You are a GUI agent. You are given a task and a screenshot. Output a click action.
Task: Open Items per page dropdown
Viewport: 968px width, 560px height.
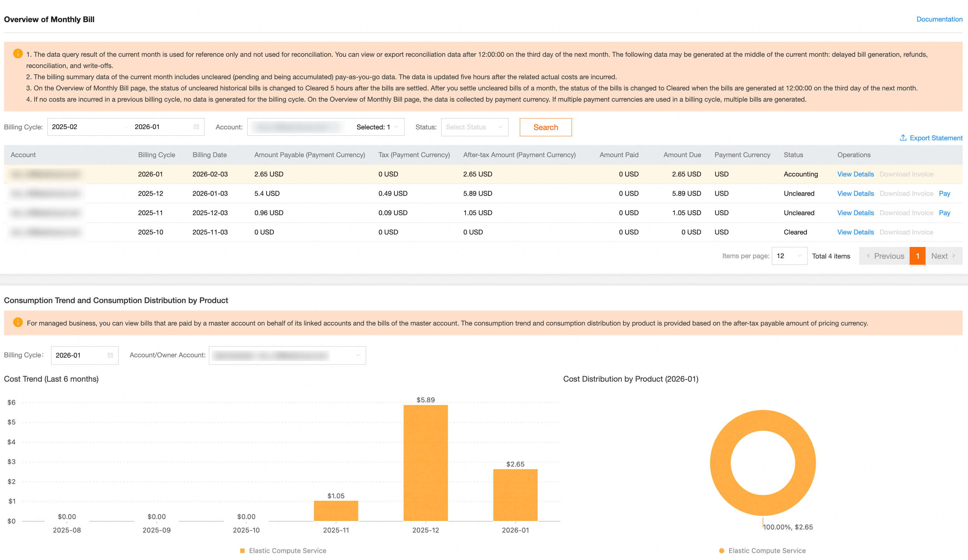[x=789, y=256]
